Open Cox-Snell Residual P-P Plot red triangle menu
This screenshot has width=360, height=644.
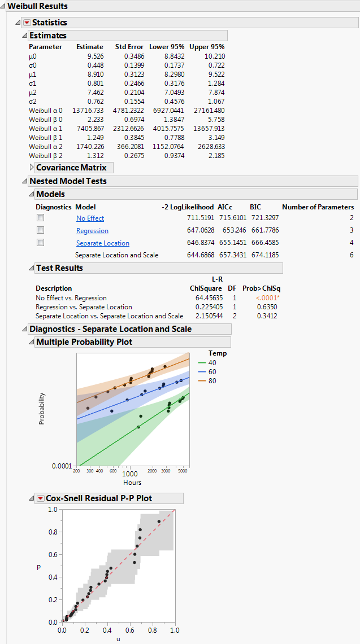point(40,498)
